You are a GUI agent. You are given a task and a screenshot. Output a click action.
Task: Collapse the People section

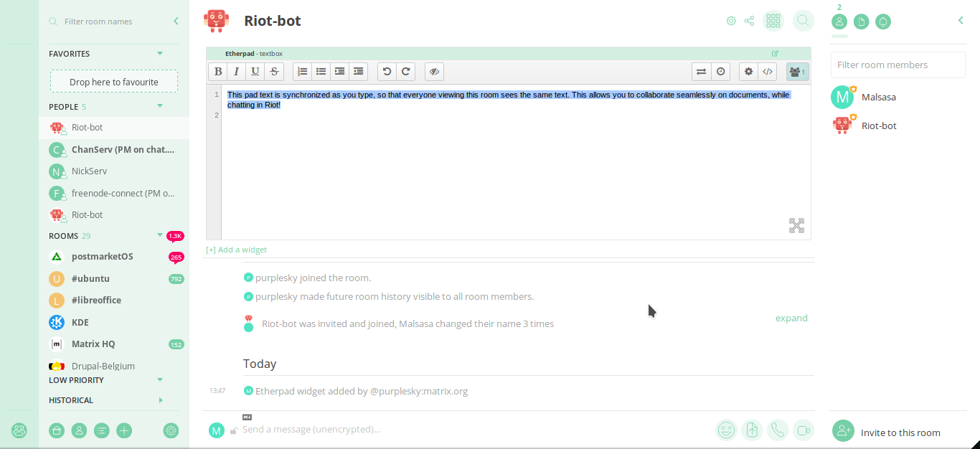pyautogui.click(x=160, y=106)
